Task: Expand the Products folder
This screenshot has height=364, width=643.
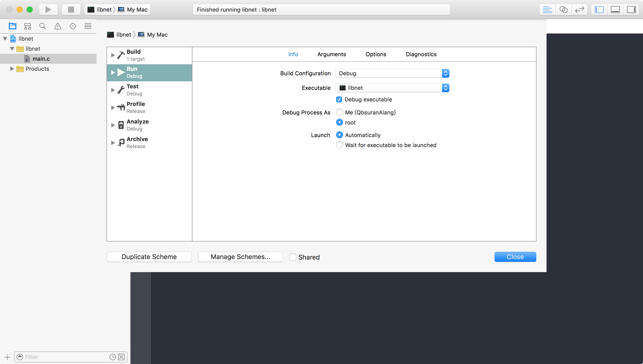Action: coord(12,69)
